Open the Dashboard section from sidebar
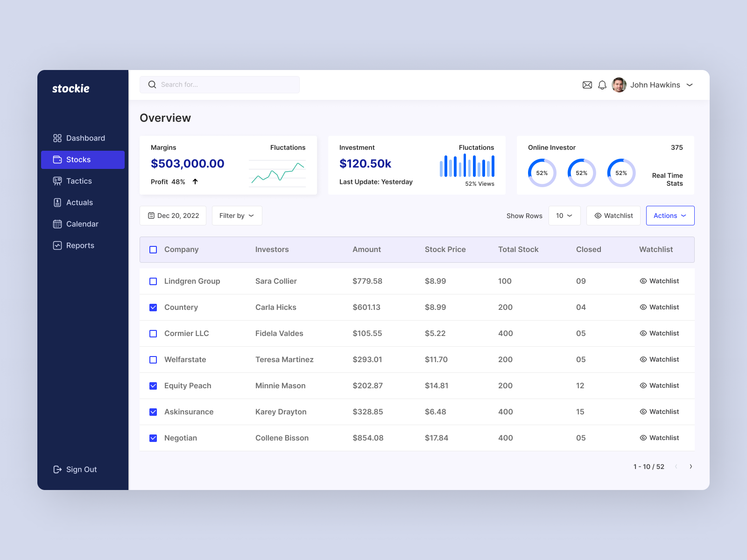 click(x=85, y=138)
